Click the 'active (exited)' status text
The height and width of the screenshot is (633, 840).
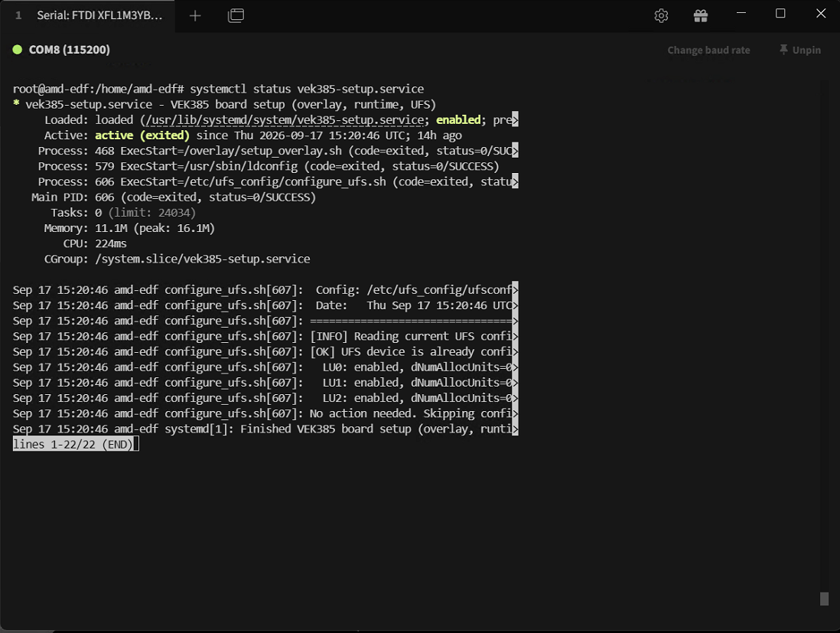coord(142,135)
